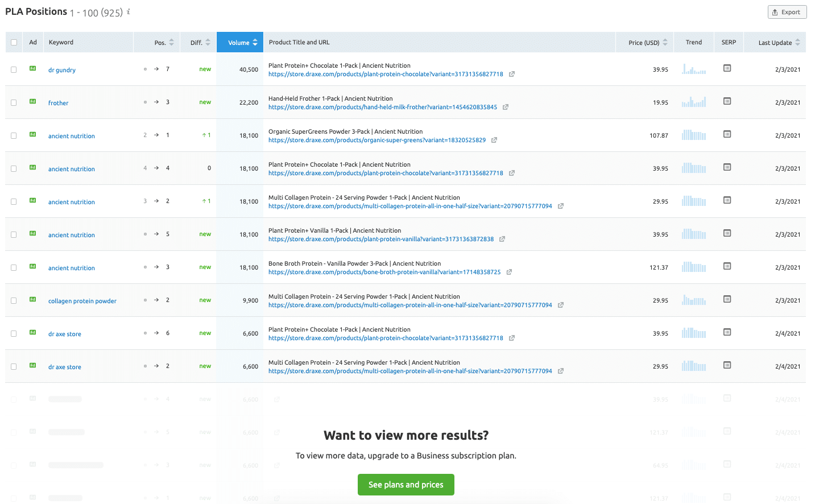Check the dr gundry row checkbox

click(14, 69)
